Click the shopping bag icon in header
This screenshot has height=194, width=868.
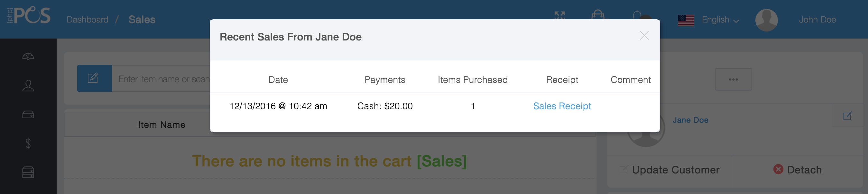pos(598,14)
